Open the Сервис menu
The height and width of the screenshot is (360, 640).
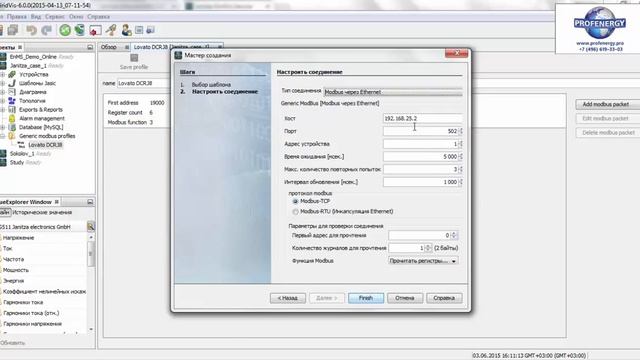pyautogui.click(x=55, y=17)
